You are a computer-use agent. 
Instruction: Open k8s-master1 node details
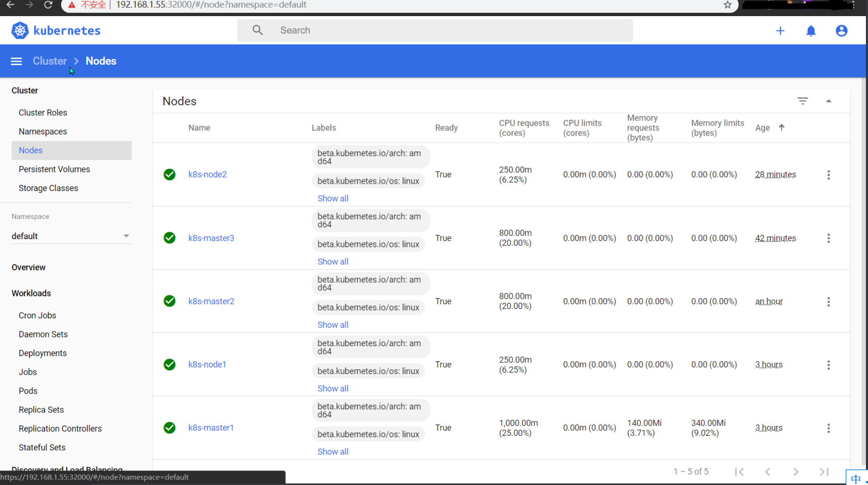coord(211,428)
